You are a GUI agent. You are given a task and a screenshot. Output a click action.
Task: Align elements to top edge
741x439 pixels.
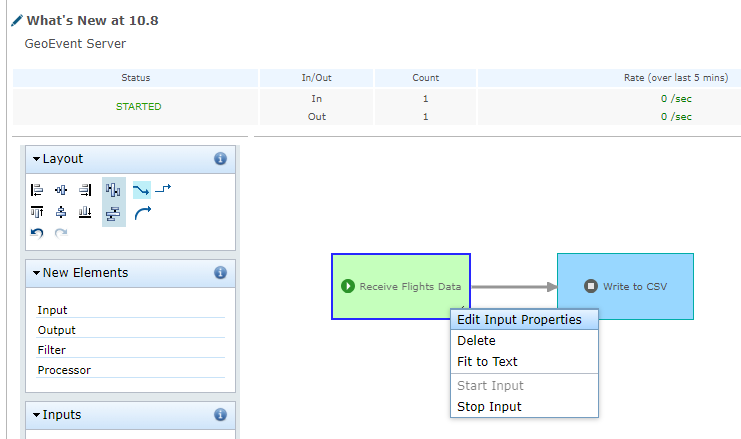pyautogui.click(x=37, y=212)
